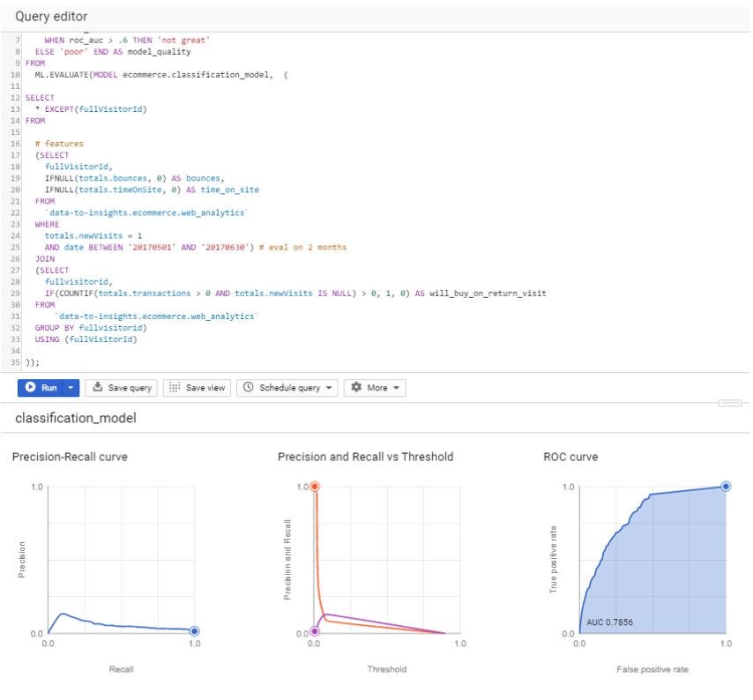Click the purple marker at threshold zero
Screen dimensions: 753x700
[x=315, y=633]
